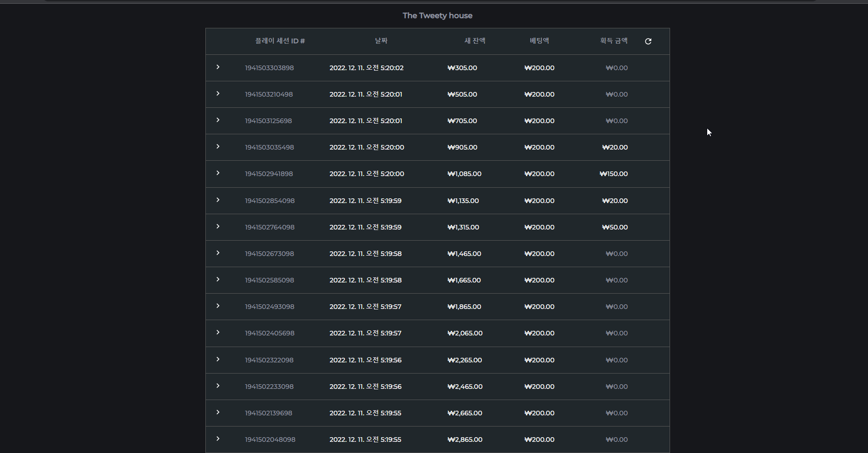The height and width of the screenshot is (453, 868).
Task: Refresh the play session history table
Action: [648, 41]
